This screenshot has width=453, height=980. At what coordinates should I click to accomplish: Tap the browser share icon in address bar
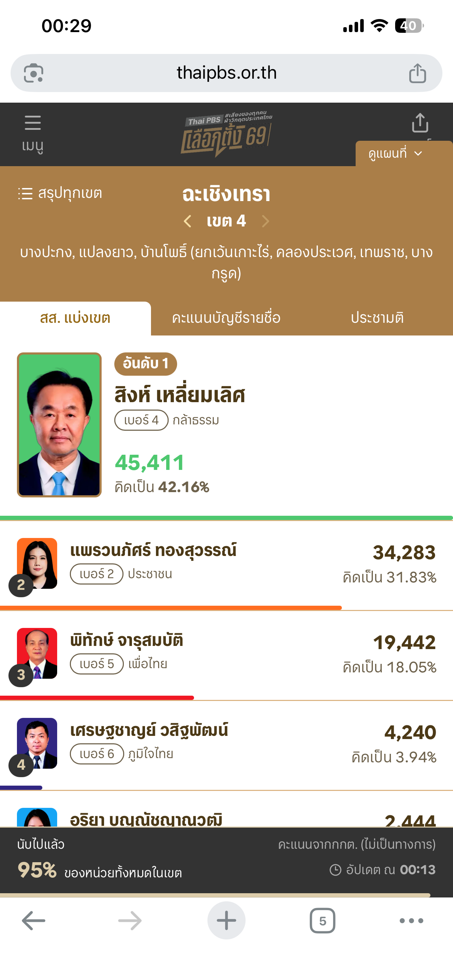(417, 73)
